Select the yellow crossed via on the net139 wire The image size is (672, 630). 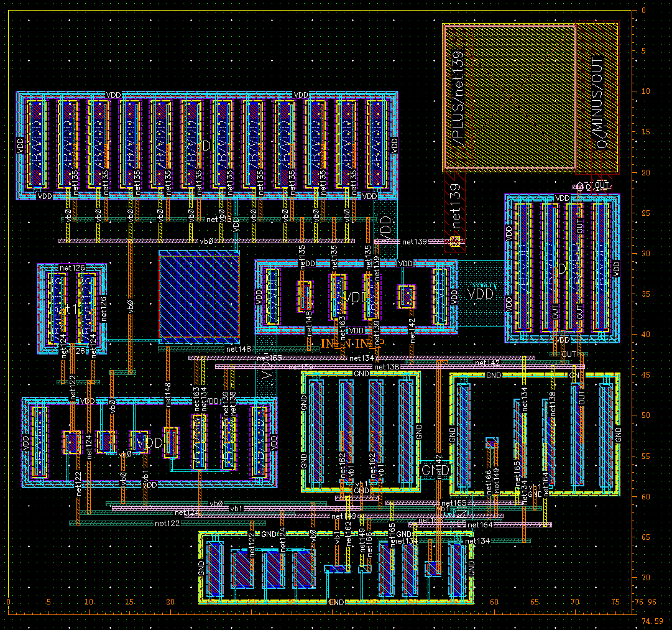click(456, 241)
